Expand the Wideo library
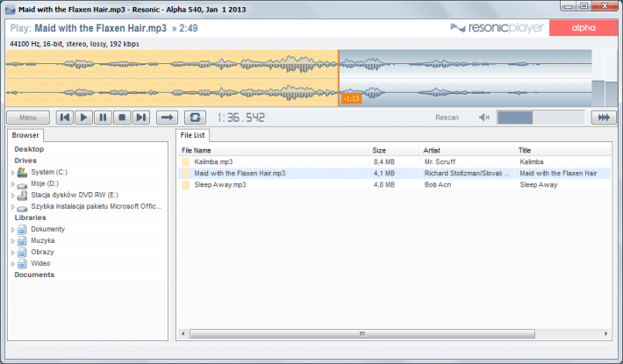This screenshot has height=364, width=623. tap(12, 264)
